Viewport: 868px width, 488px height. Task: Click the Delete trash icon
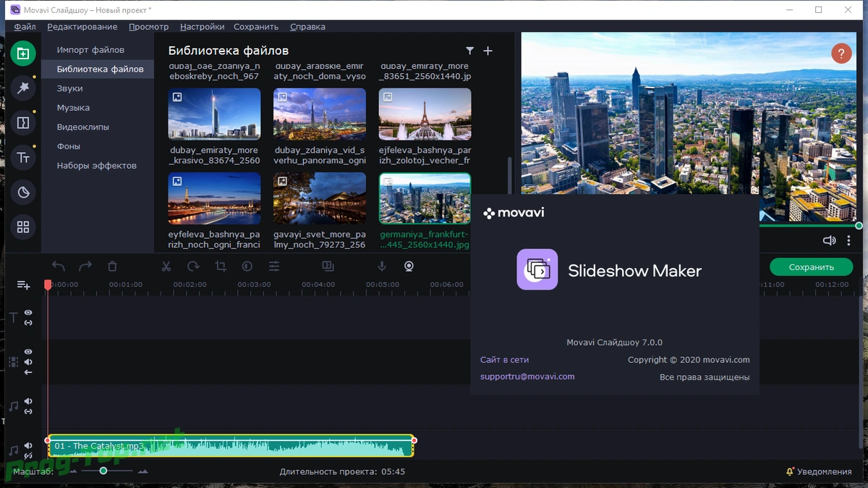[112, 266]
